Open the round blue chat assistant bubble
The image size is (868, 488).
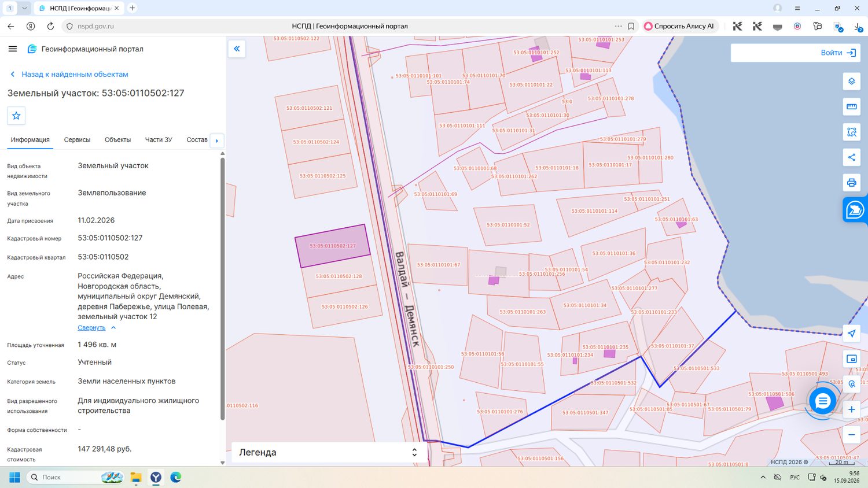[822, 401]
